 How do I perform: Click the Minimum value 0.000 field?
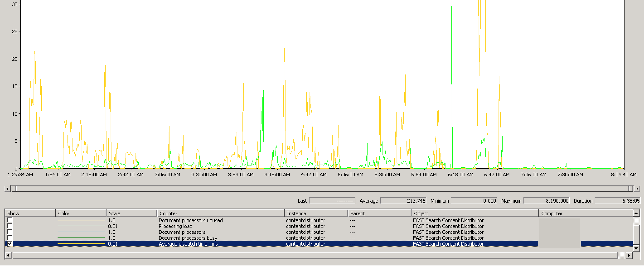[x=474, y=201]
